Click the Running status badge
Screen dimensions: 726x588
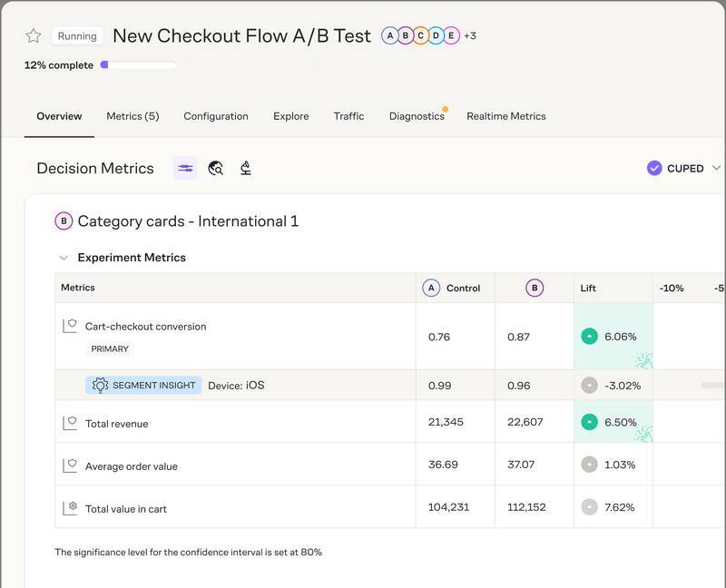(77, 36)
